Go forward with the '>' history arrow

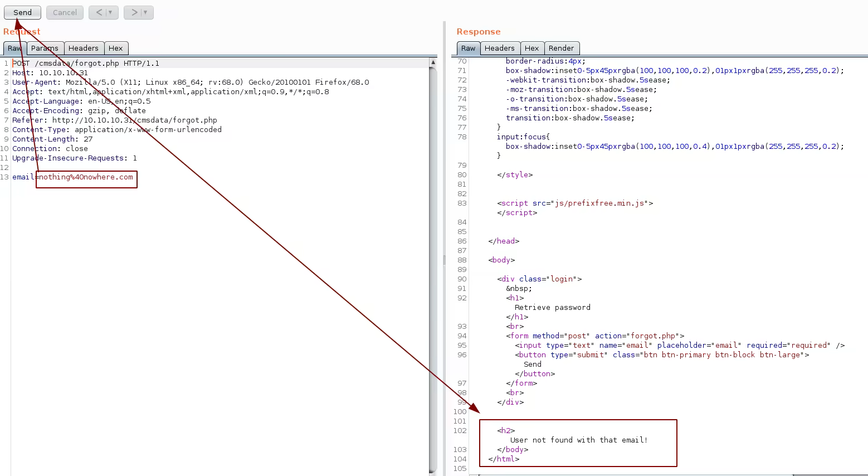tap(134, 12)
